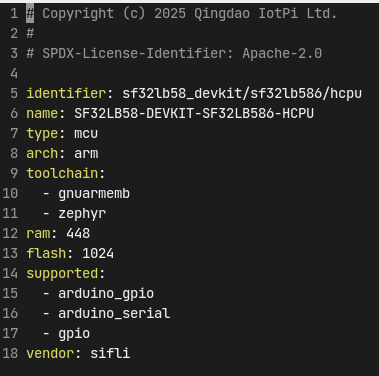The height and width of the screenshot is (376, 379).
Task: Click the arduino_gpio list entry
Action: pos(106,294)
